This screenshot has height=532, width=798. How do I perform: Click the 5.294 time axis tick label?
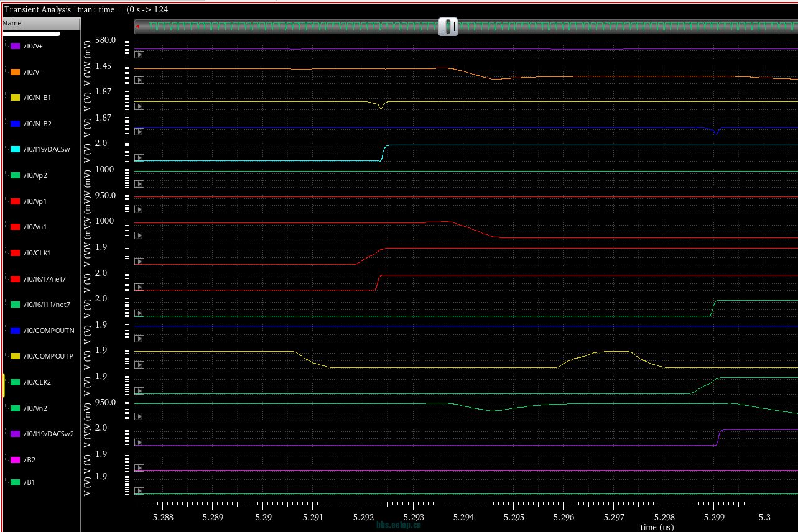pos(463,517)
